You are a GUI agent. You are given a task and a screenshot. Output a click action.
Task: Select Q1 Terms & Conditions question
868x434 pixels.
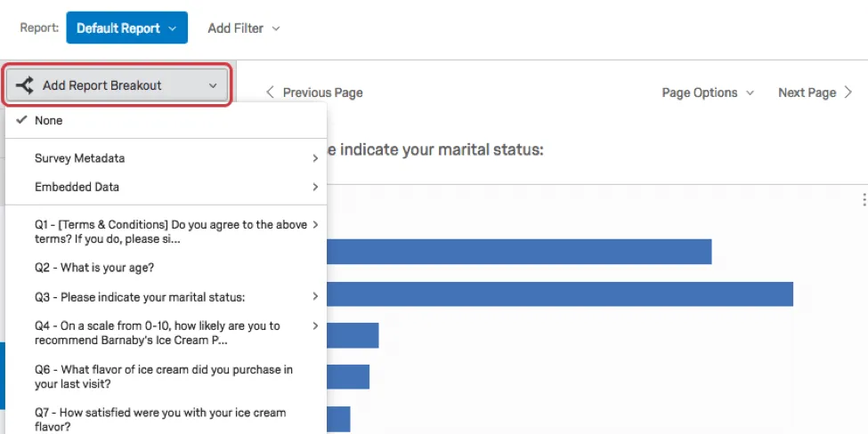click(169, 231)
